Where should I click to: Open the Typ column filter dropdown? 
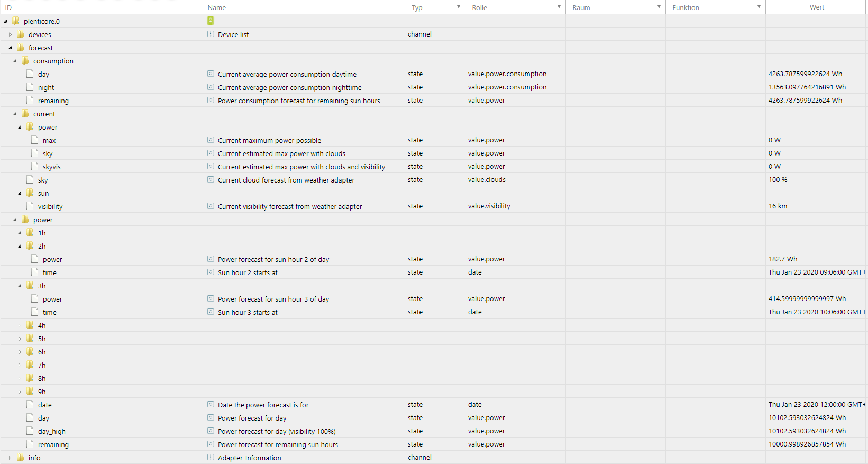[459, 7]
